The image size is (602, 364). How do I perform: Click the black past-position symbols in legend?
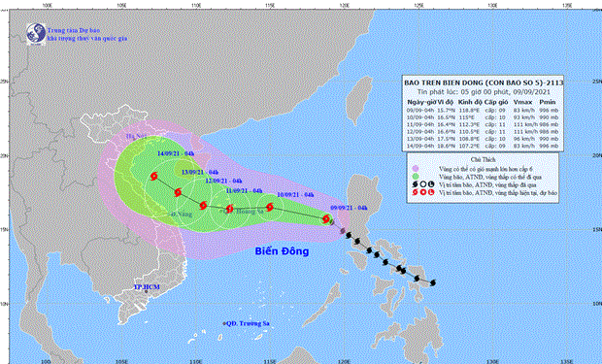[422, 184]
